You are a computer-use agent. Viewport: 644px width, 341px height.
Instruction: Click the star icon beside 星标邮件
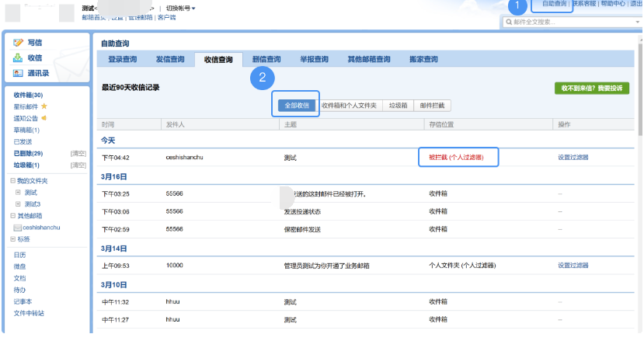click(x=44, y=106)
